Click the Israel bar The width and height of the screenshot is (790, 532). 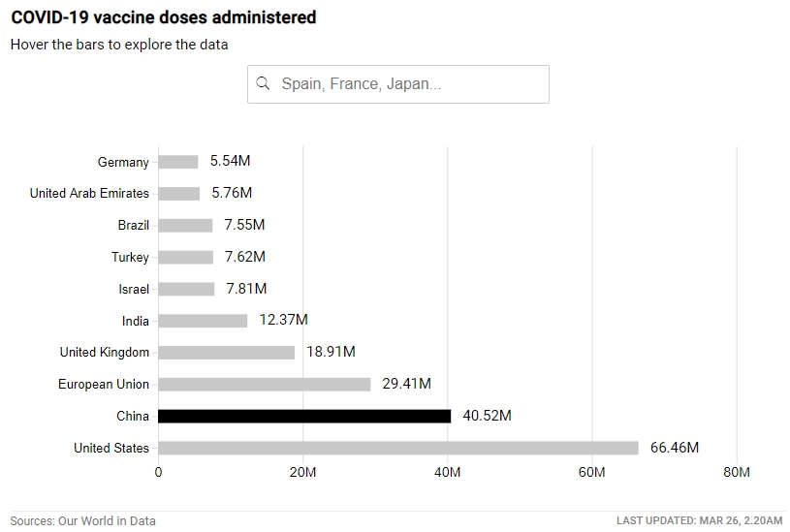[186, 289]
